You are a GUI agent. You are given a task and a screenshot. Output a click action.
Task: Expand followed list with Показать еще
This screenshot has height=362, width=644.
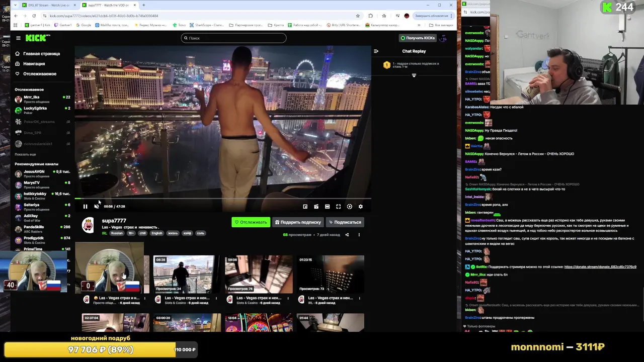(x=25, y=154)
